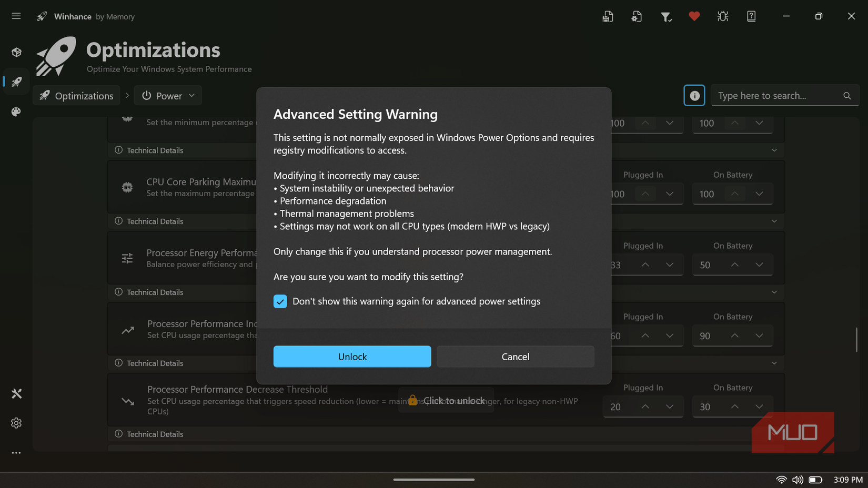Click inside the 'Type here to search' field
The width and height of the screenshot is (868, 488).
[773, 95]
